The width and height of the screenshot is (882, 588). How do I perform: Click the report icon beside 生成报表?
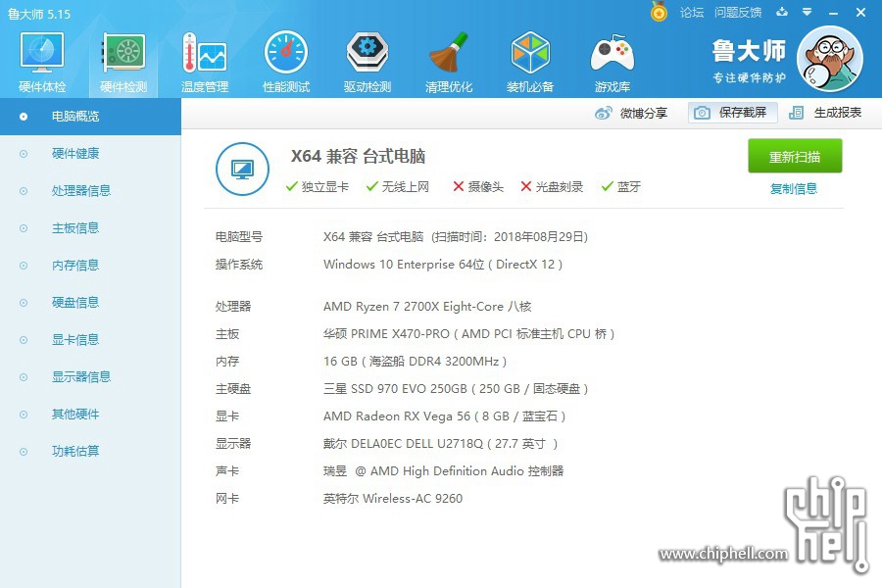796,113
